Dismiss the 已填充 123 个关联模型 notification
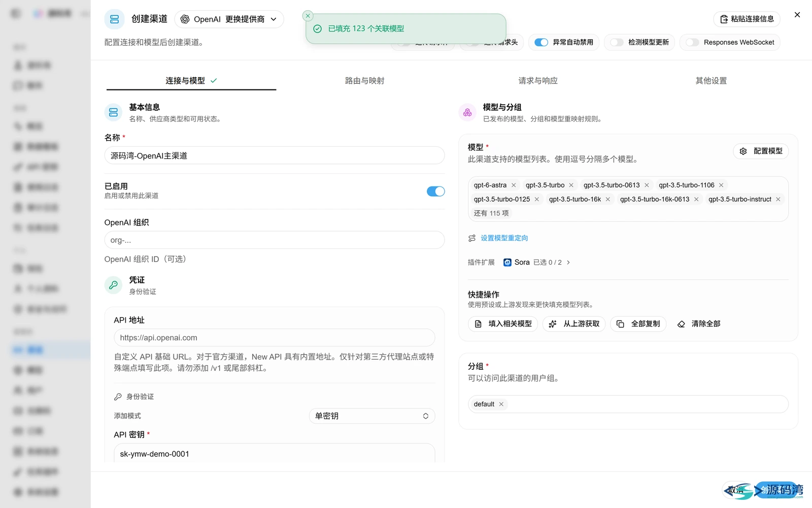 (308, 16)
